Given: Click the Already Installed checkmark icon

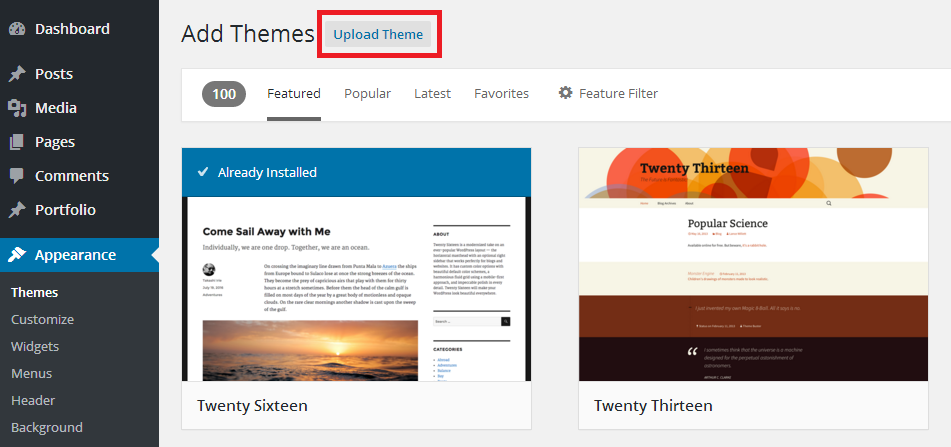Looking at the screenshot, I should point(203,172).
